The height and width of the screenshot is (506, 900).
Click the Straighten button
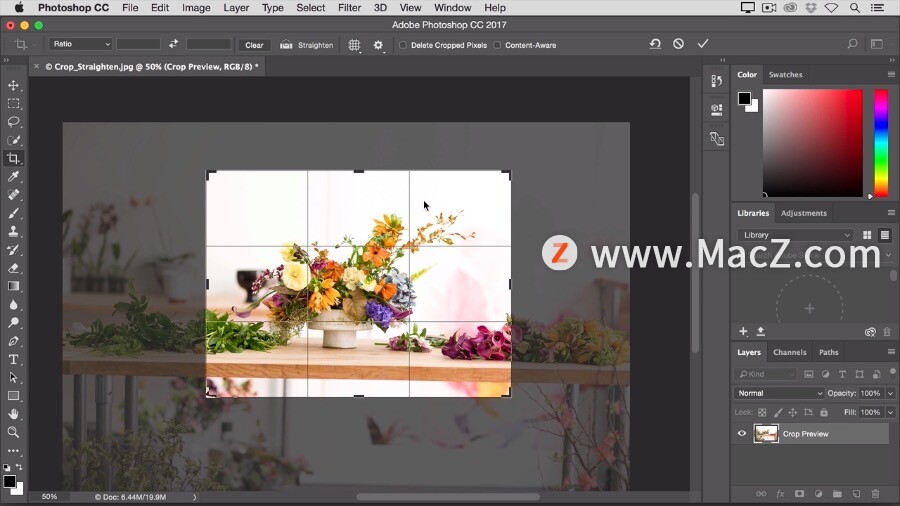(x=307, y=45)
